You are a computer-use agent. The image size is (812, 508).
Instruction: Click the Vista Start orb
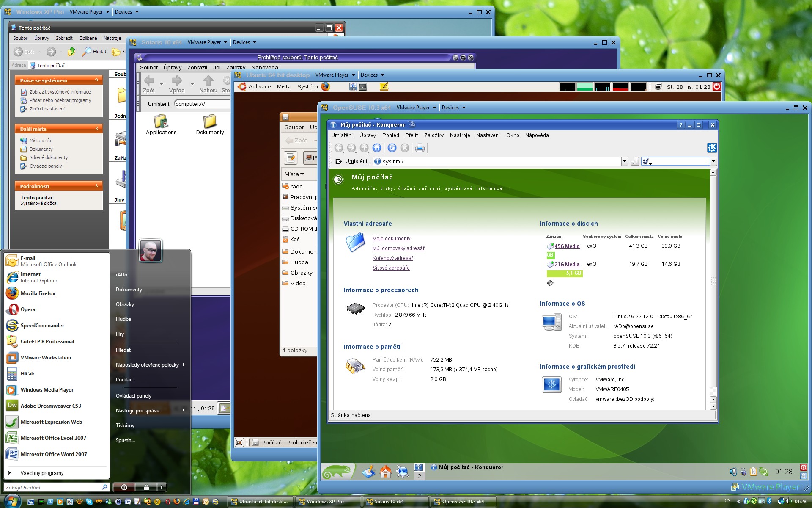12,501
